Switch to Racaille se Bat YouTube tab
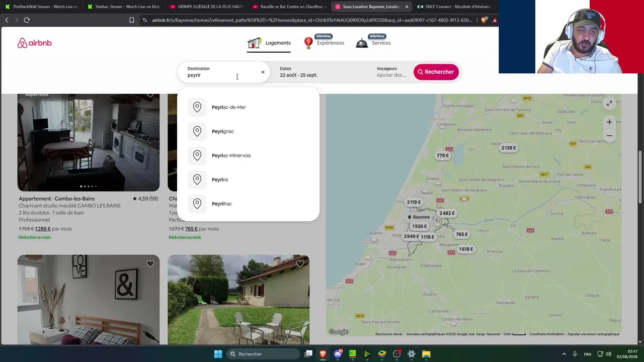The height and width of the screenshot is (362, 644). click(x=288, y=7)
